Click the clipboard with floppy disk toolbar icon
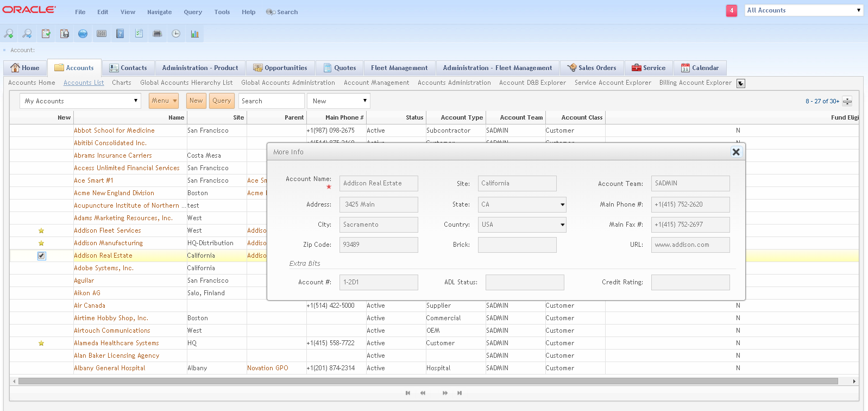 pyautogui.click(x=65, y=34)
